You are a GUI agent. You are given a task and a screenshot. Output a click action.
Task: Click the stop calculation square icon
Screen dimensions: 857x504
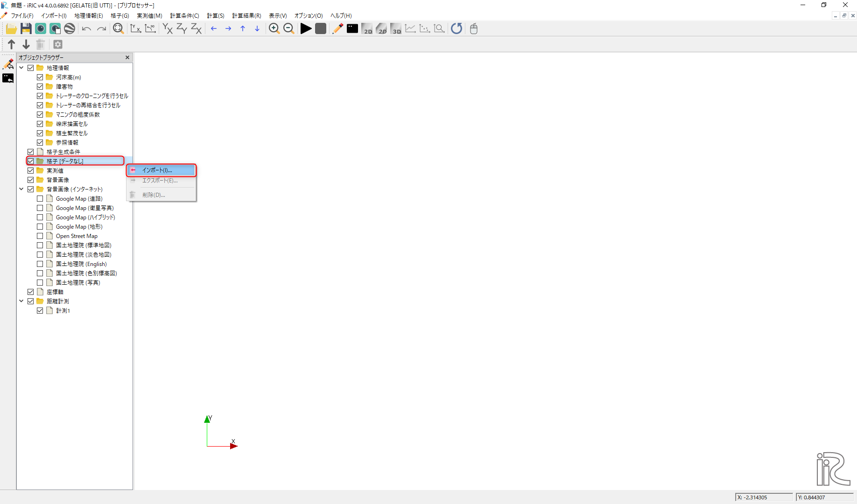click(321, 28)
